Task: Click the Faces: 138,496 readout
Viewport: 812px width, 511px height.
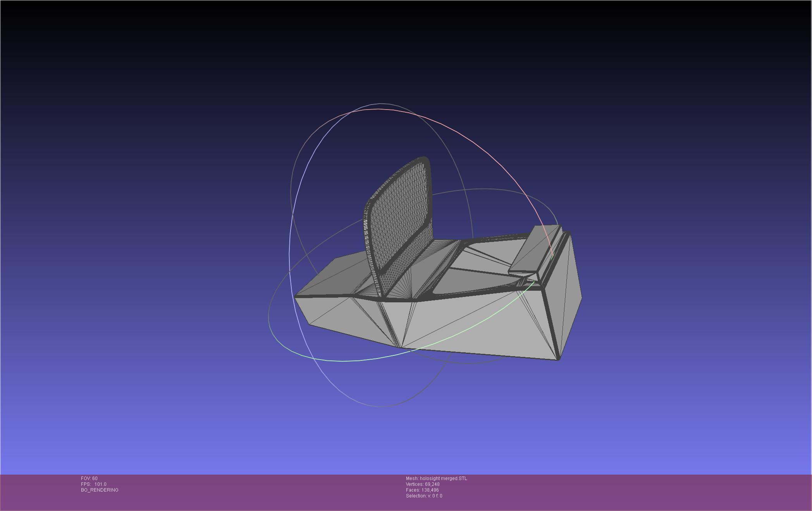Action: pos(422,490)
